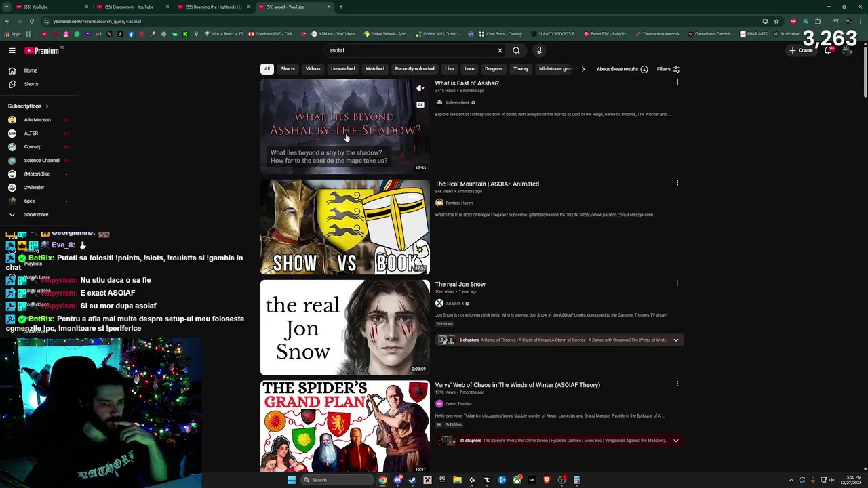Image resolution: width=868 pixels, height=488 pixels.
Task: Select the Recently uploaded chip
Action: pyautogui.click(x=414, y=69)
